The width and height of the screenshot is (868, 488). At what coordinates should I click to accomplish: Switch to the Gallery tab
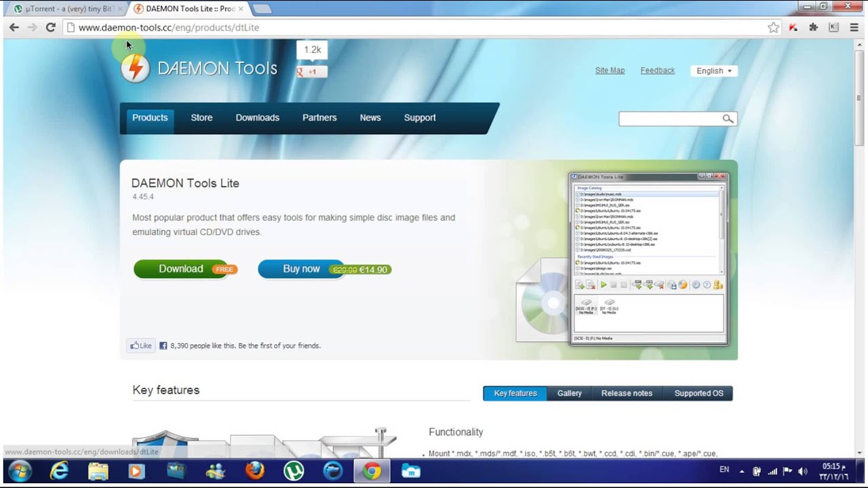click(x=570, y=393)
